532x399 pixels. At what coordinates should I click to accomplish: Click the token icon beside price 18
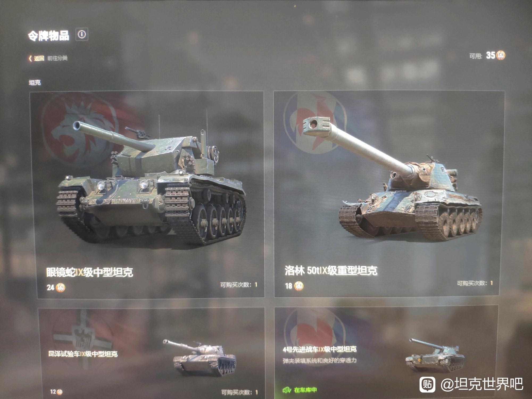299,286
